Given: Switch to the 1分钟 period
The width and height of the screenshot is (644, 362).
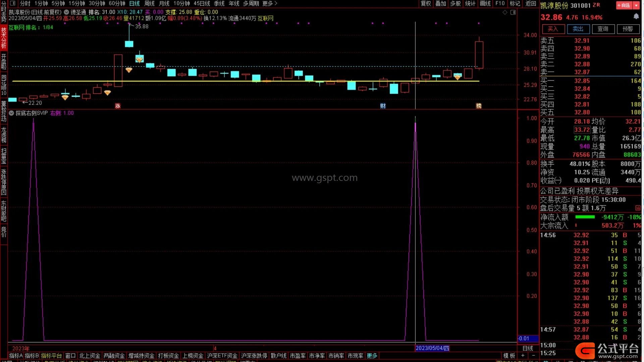Looking at the screenshot, I should (41, 3).
